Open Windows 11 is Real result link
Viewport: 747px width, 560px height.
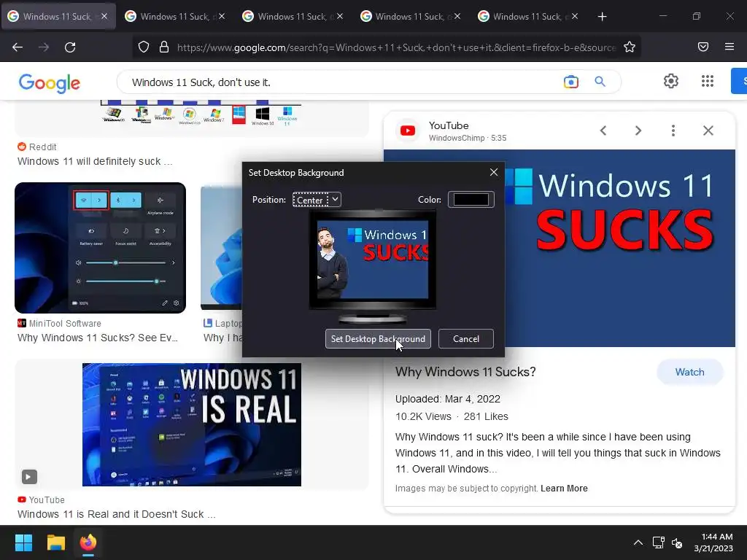point(116,514)
